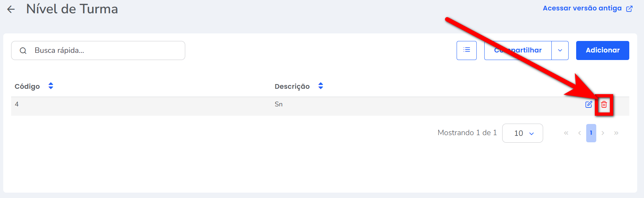Viewport: 644px width, 198px height.
Task: Click the Adicionar button
Action: [x=602, y=50]
